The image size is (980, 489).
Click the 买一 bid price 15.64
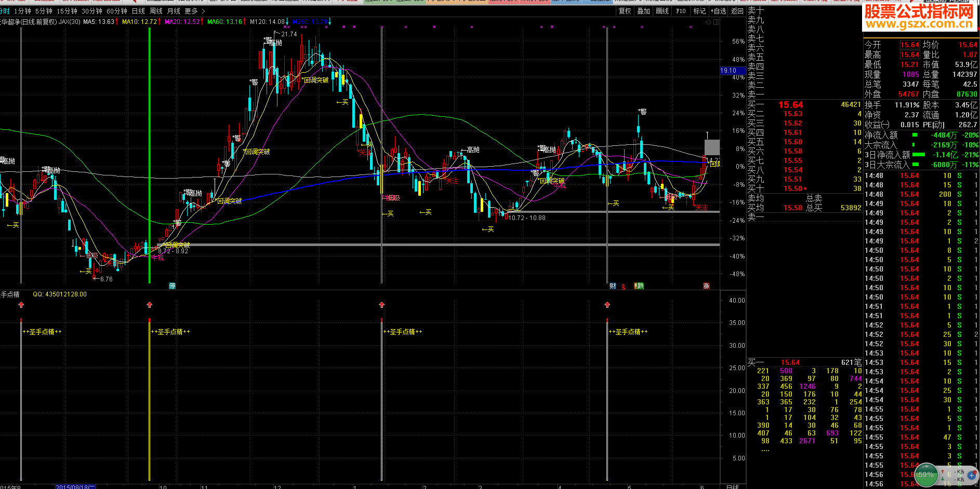791,105
